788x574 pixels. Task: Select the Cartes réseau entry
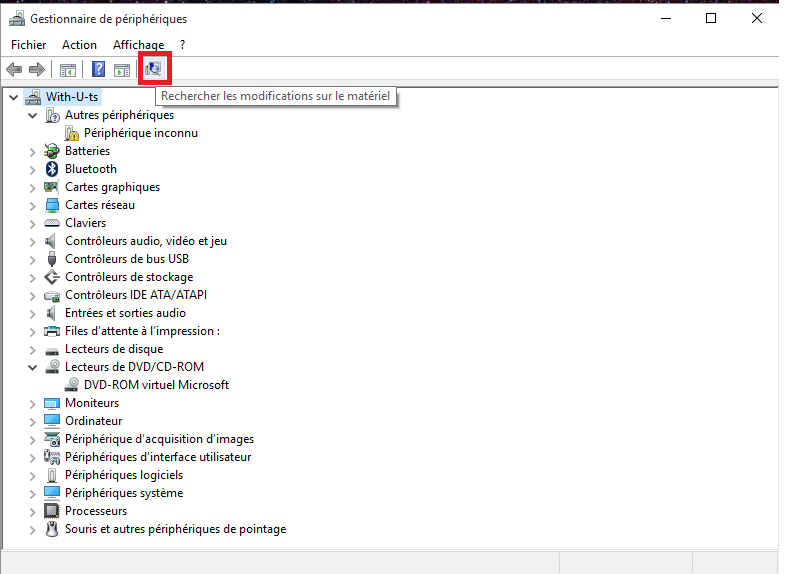click(x=99, y=205)
